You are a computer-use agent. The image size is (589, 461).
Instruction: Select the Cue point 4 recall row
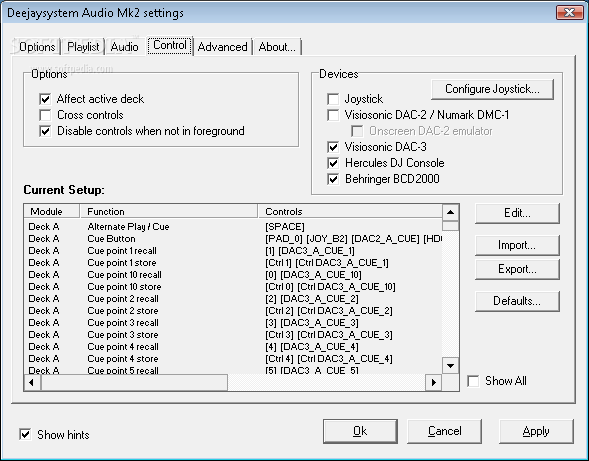point(233,347)
